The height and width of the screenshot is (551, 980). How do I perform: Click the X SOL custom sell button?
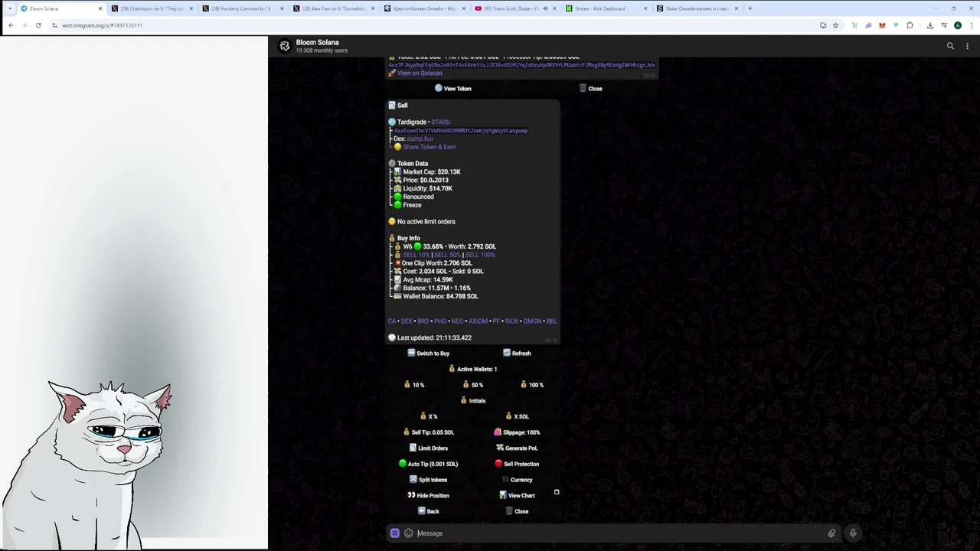(517, 416)
